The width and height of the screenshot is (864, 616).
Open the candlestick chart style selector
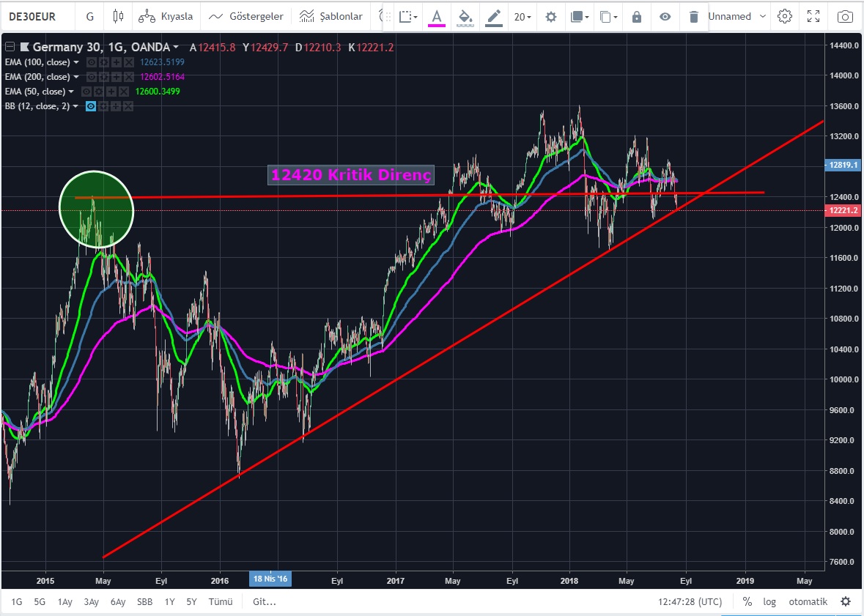(x=119, y=16)
